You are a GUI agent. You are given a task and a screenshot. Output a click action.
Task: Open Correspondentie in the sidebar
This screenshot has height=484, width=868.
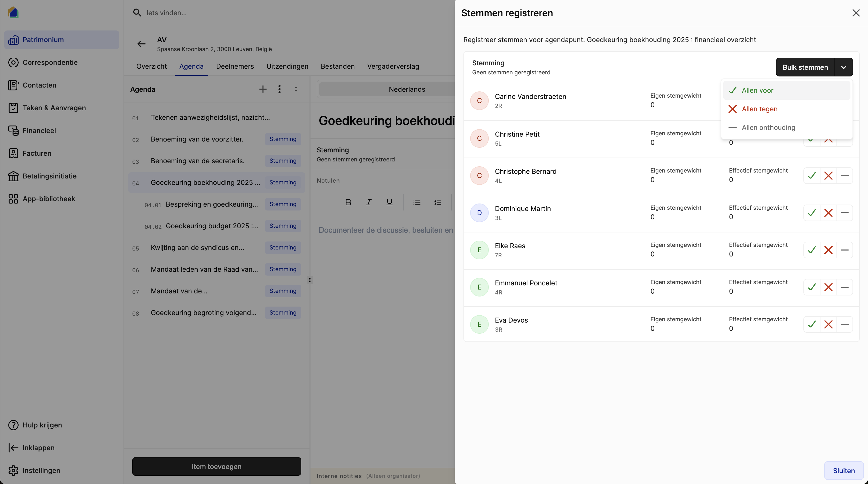[x=62, y=62]
